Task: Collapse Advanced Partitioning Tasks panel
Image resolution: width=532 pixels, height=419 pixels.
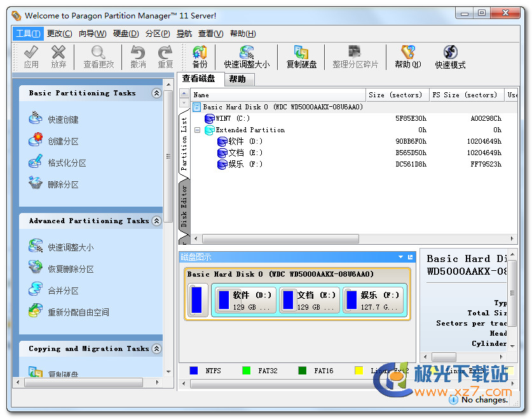Action: pyautogui.click(x=156, y=221)
